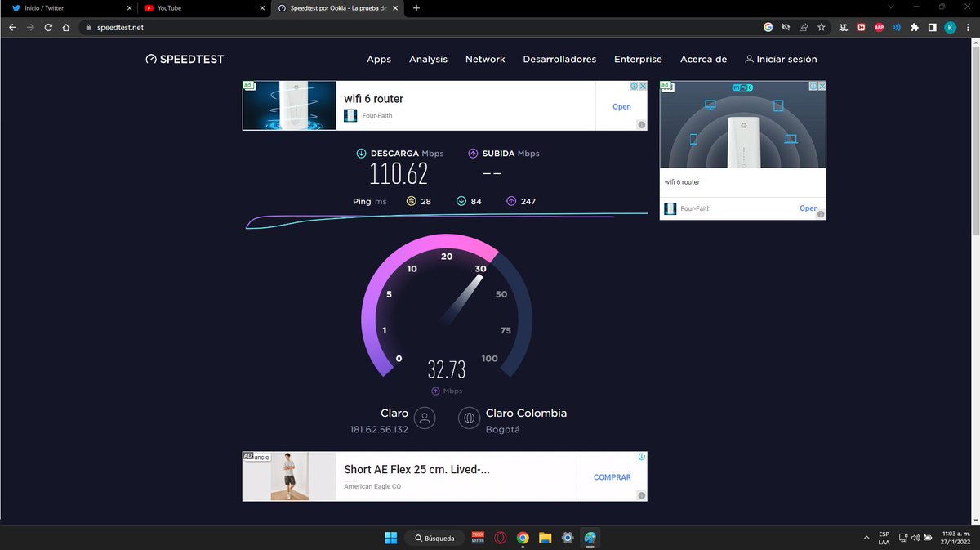This screenshot has width=980, height=550.
Task: Open the Network menu item
Action: 485,59
